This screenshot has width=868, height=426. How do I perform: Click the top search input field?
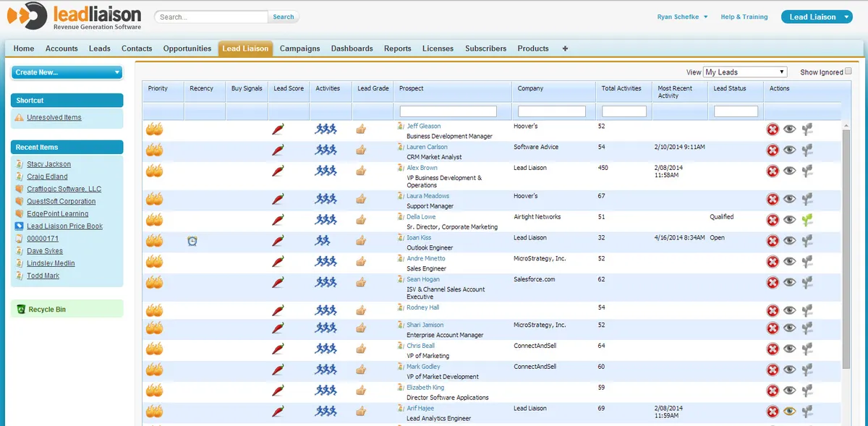[210, 17]
